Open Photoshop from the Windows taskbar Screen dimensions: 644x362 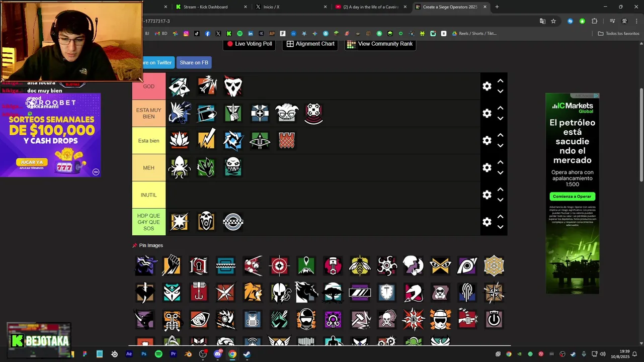coord(144,354)
